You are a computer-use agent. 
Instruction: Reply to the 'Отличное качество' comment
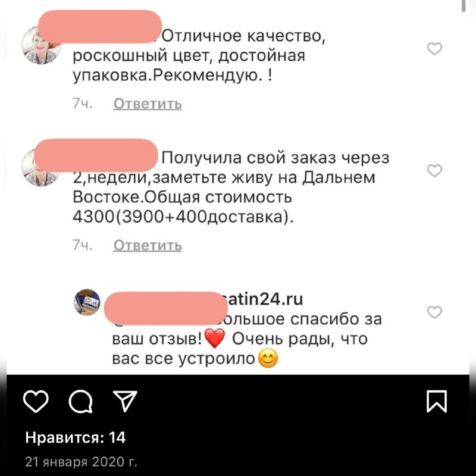[148, 104]
